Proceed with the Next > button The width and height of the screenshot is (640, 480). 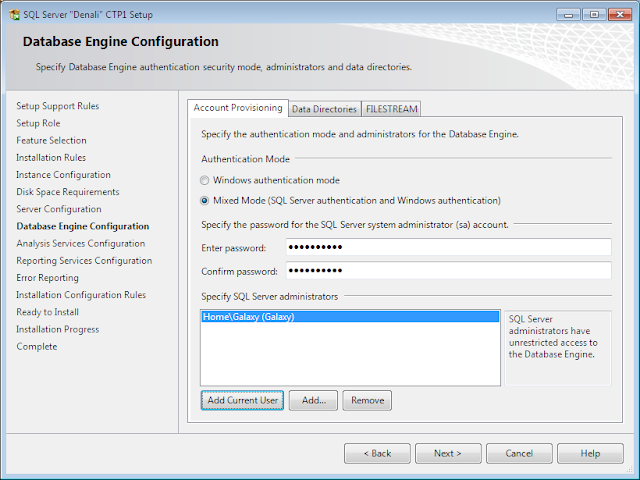[448, 453]
